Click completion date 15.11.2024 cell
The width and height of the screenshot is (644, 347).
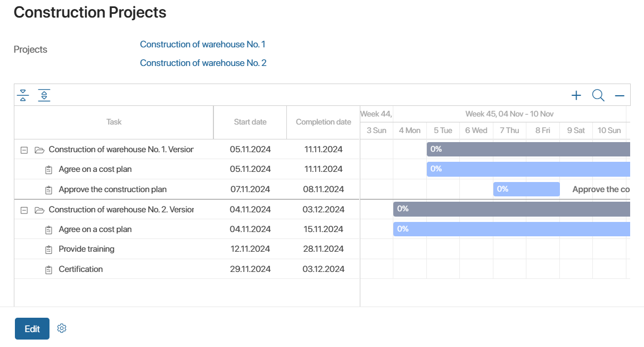tap(324, 229)
